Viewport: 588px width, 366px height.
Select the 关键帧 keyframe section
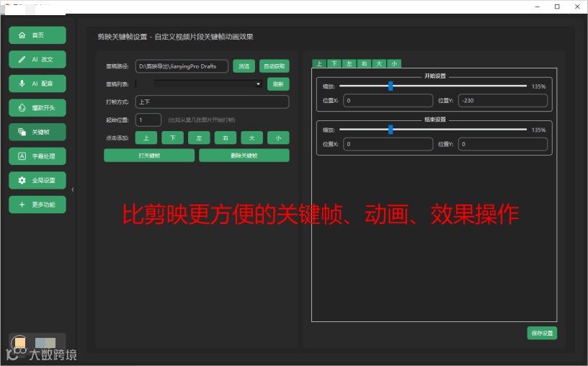[x=37, y=132]
